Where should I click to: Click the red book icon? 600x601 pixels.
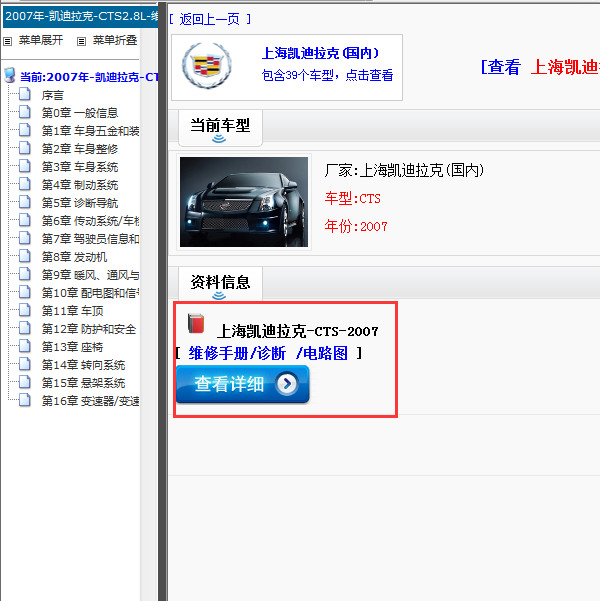(196, 324)
